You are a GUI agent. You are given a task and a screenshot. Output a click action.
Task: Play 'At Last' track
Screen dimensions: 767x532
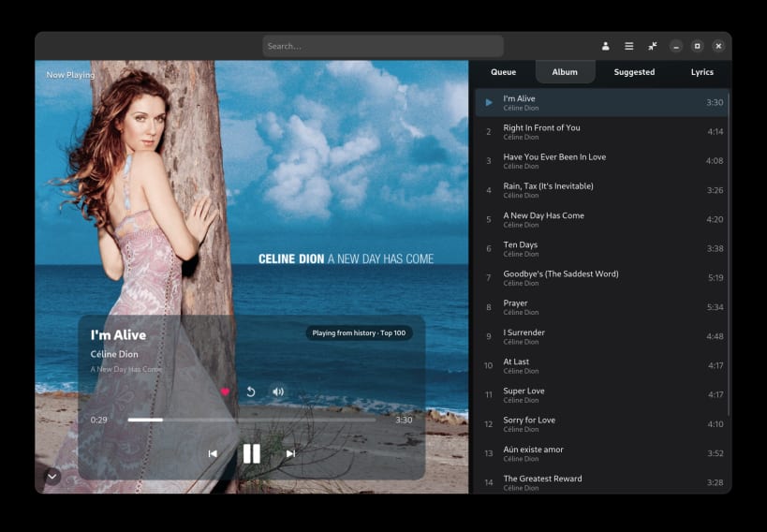click(x=602, y=365)
